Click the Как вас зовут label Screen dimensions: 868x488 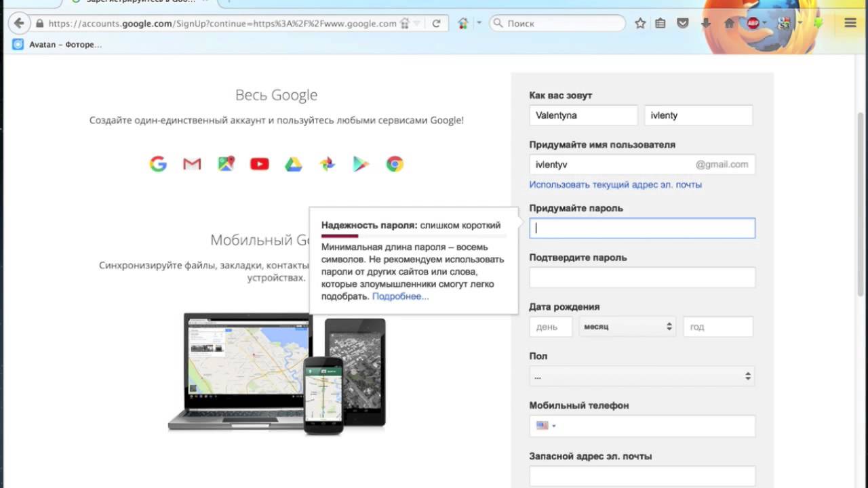(x=561, y=96)
